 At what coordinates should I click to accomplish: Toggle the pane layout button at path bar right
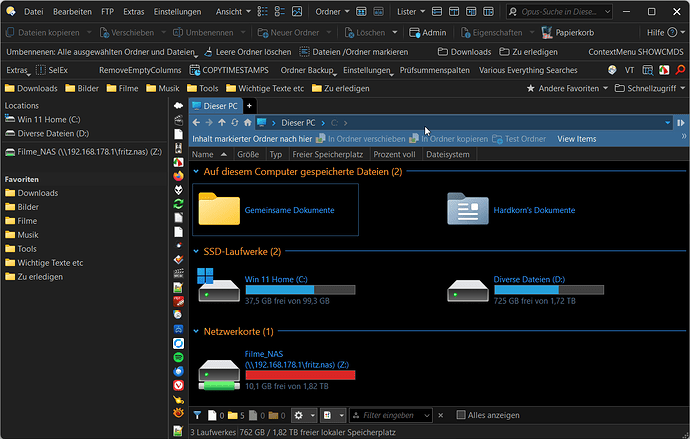click(x=681, y=123)
